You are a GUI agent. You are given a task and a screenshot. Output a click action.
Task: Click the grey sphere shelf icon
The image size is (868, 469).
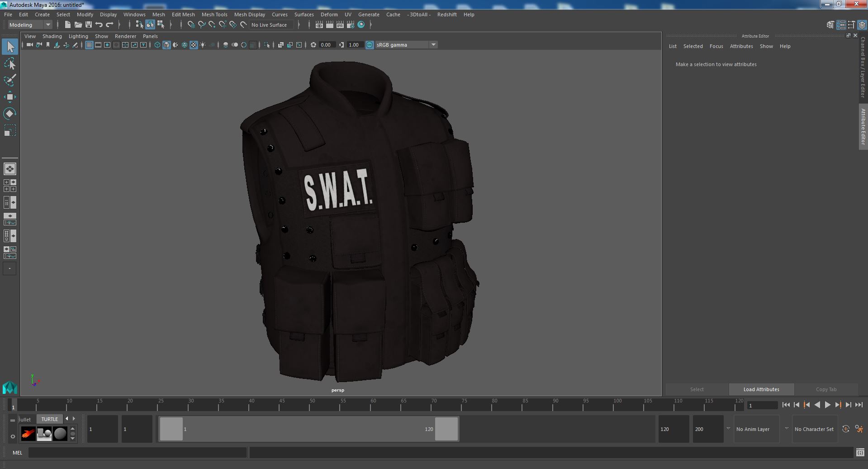point(60,434)
